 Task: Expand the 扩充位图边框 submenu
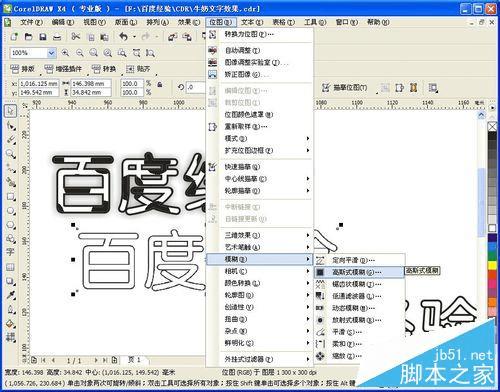pos(308,150)
